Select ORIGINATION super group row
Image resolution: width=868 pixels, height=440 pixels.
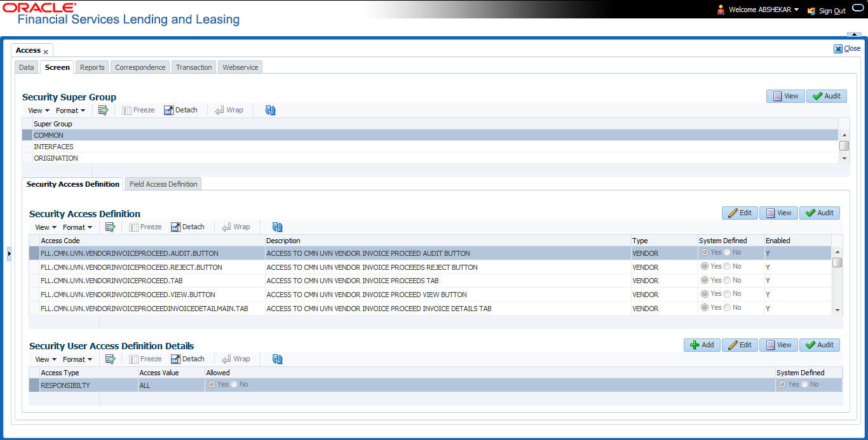point(430,158)
